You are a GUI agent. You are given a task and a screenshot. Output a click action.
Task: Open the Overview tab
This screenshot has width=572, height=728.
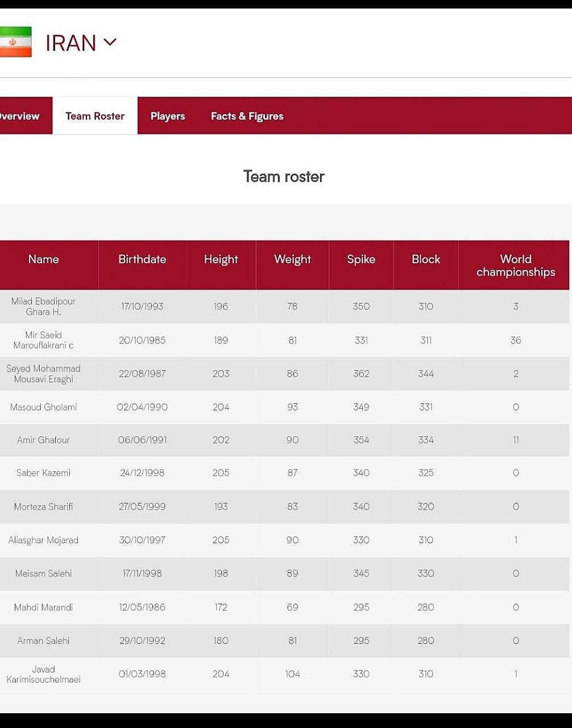(20, 116)
